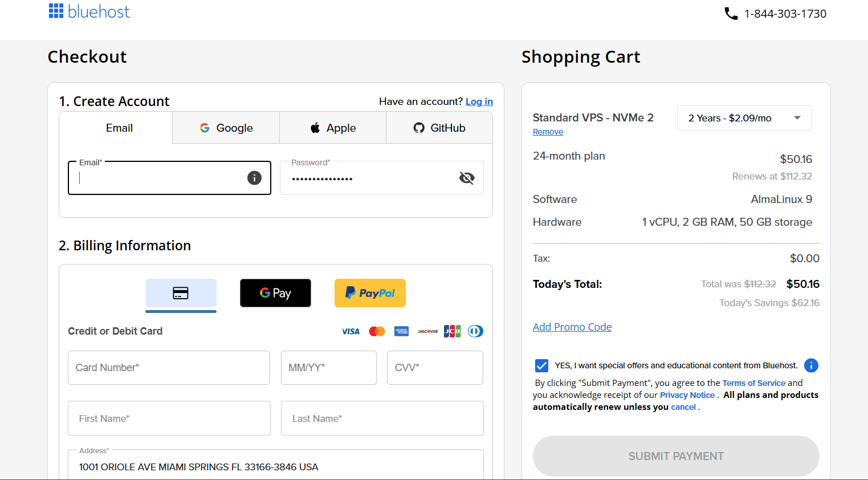Image resolution: width=868 pixels, height=480 pixels.
Task: Click the special offers info icon
Action: click(x=811, y=365)
